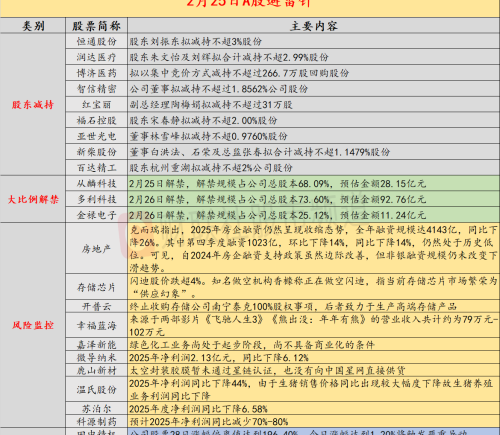
Task: Click stock name 红宝丽
Action: click(96, 105)
